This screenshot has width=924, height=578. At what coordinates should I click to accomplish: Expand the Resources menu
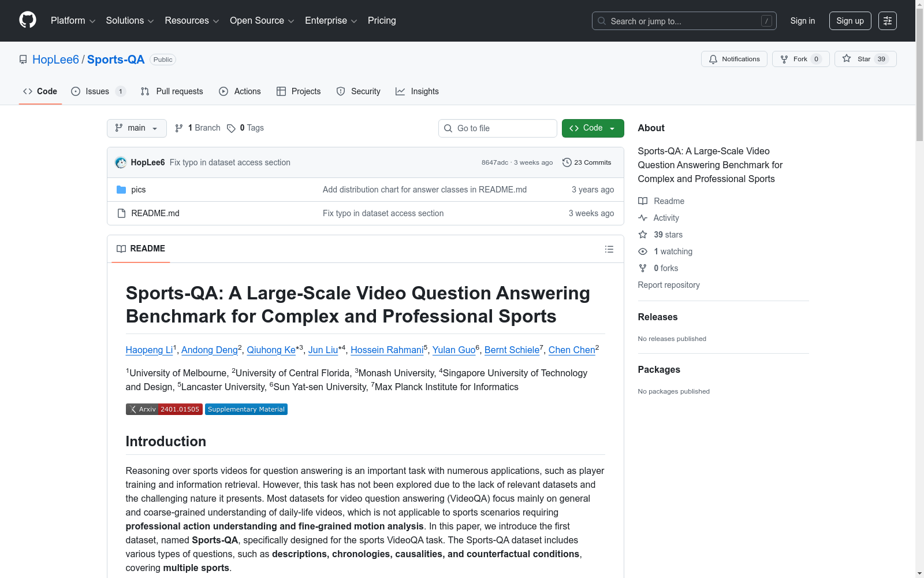pyautogui.click(x=192, y=21)
